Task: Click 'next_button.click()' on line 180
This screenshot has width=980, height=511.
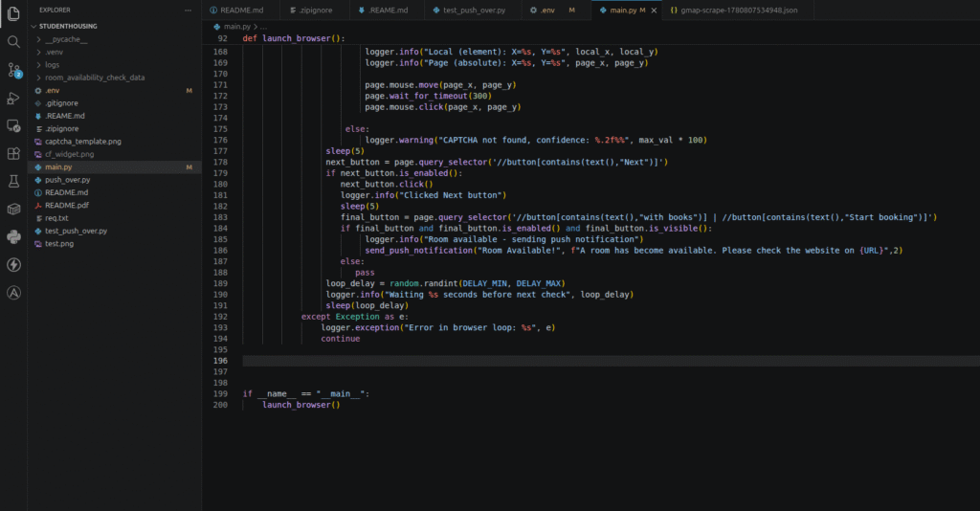Action: pyautogui.click(x=387, y=185)
